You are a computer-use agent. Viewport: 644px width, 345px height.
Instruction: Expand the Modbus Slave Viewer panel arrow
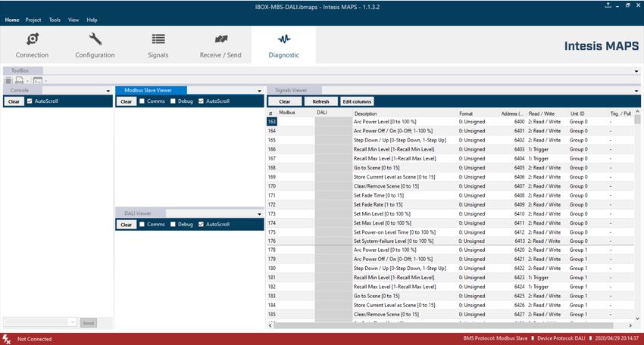(259, 91)
